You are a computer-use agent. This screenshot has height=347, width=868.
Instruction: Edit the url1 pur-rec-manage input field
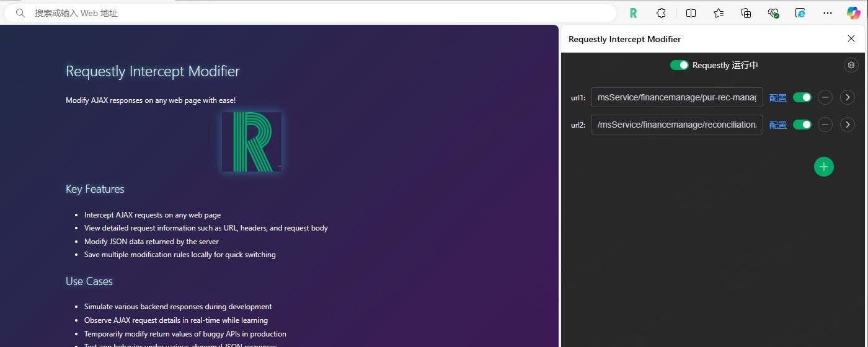coord(677,97)
